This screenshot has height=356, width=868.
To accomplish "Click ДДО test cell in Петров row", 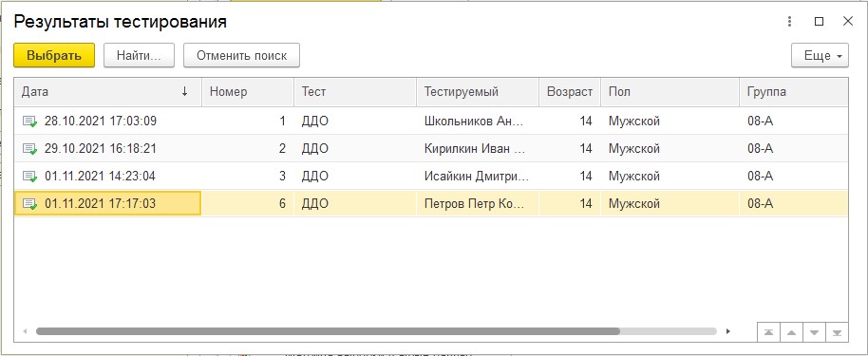I will coord(355,204).
